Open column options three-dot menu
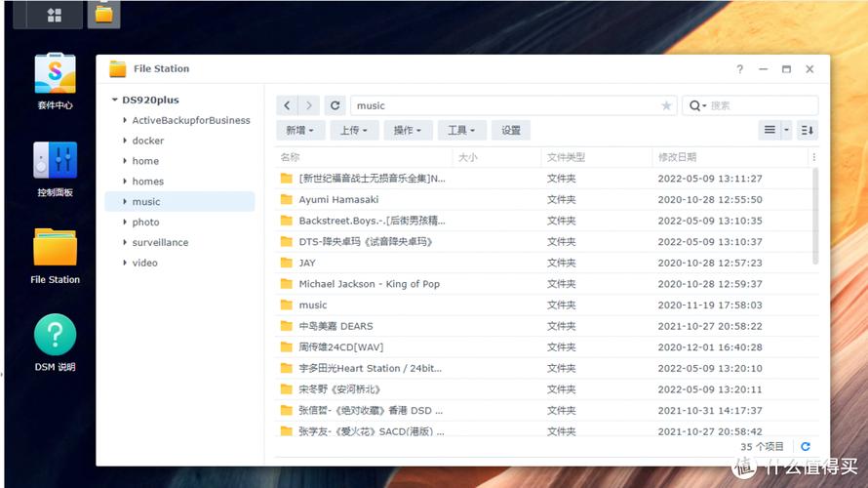The height and width of the screenshot is (488, 868). click(813, 157)
